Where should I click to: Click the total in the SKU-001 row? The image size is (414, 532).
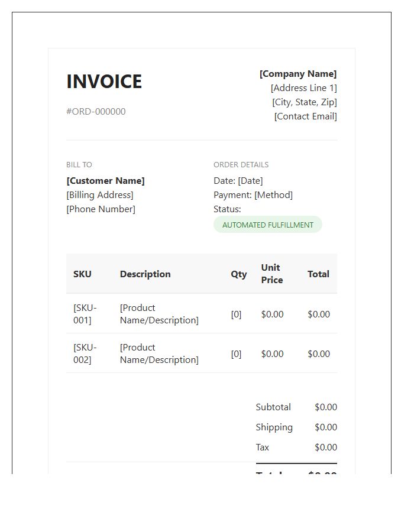coord(319,314)
